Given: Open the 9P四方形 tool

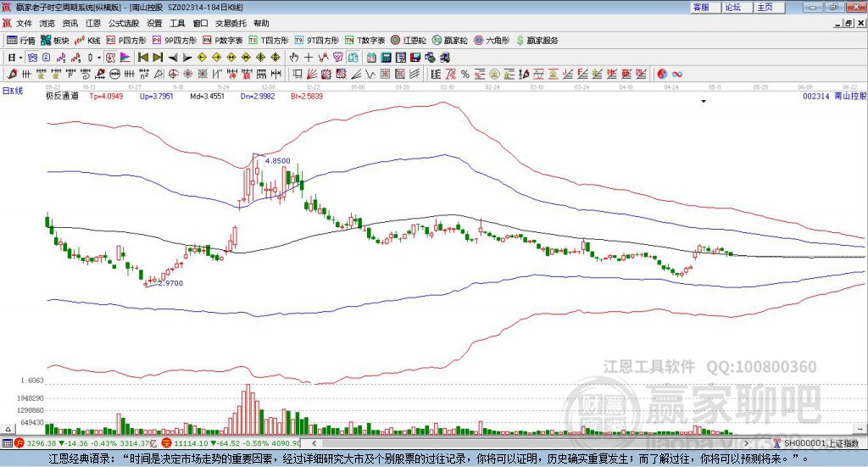Looking at the screenshot, I should pos(175,41).
